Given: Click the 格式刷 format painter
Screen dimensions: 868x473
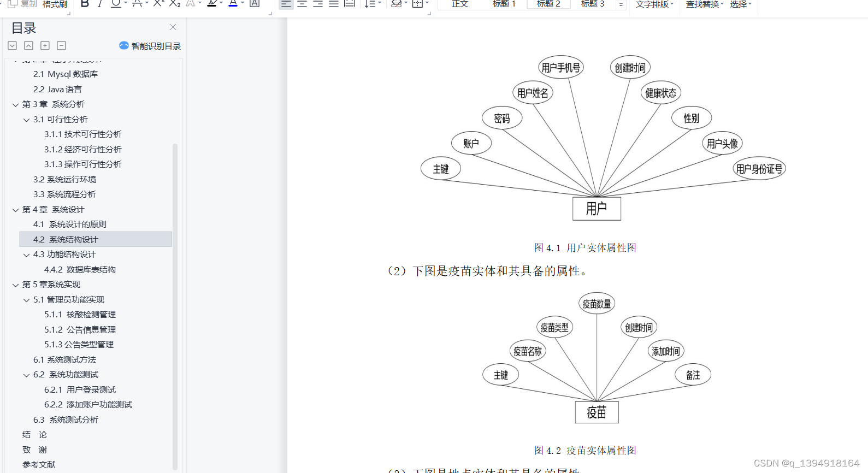Looking at the screenshot, I should pyautogui.click(x=55, y=4).
